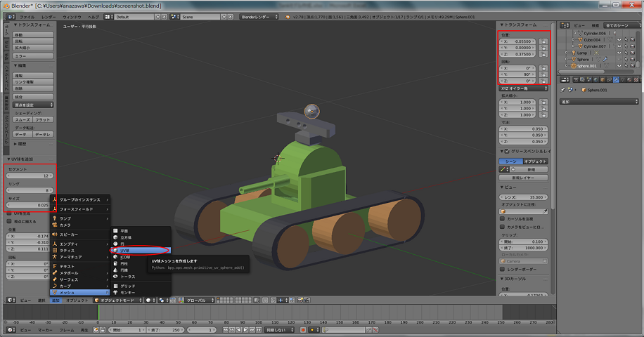
Task: Open the XYZ オイラー角 rotation mode dropdown
Action: (x=524, y=88)
